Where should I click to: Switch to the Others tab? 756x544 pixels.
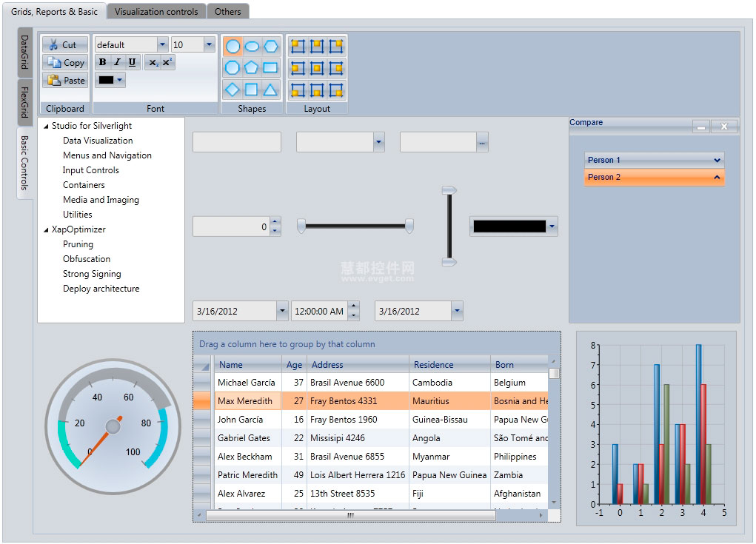coord(227,12)
